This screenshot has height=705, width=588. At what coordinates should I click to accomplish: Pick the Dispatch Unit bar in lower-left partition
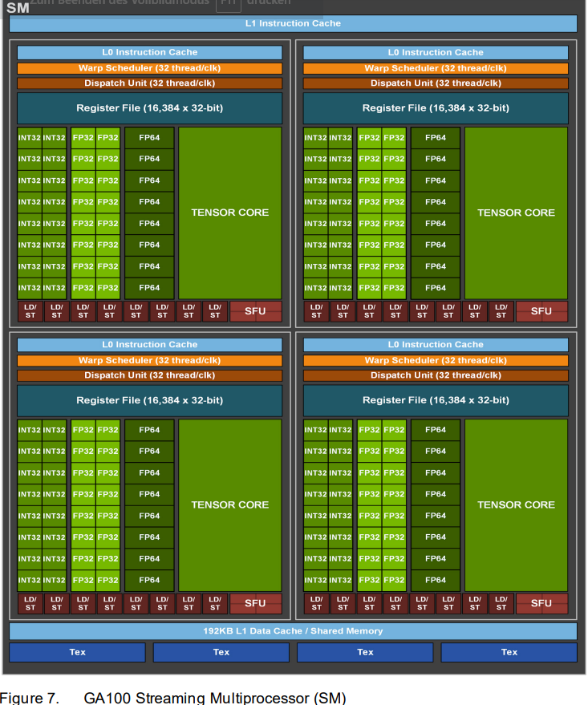click(x=150, y=375)
